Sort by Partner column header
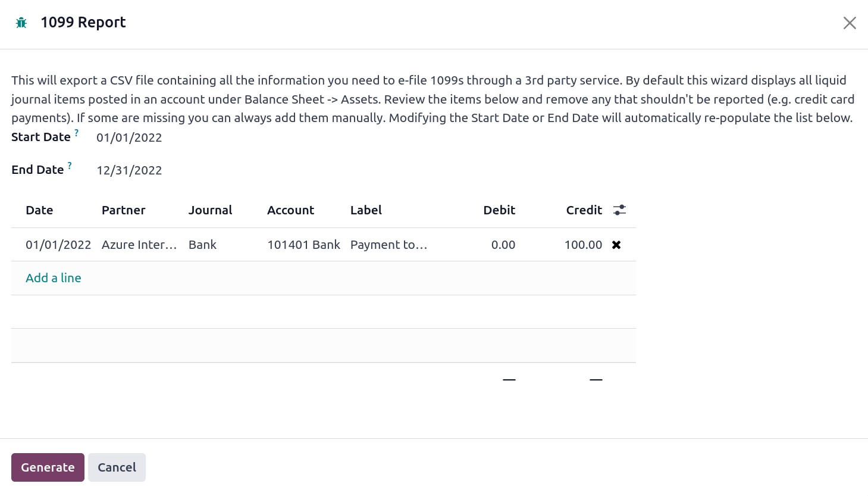Image resolution: width=868 pixels, height=496 pixels. 123,210
